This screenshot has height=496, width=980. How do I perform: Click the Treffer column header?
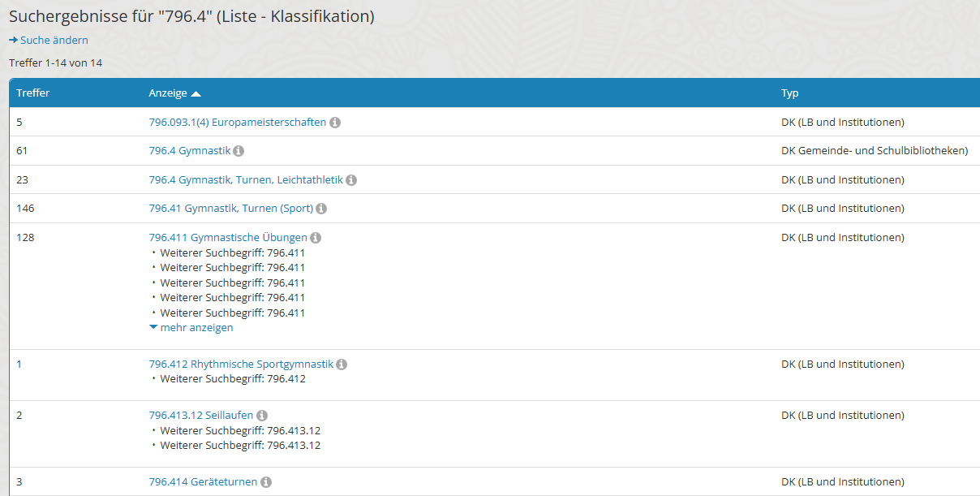[33, 93]
